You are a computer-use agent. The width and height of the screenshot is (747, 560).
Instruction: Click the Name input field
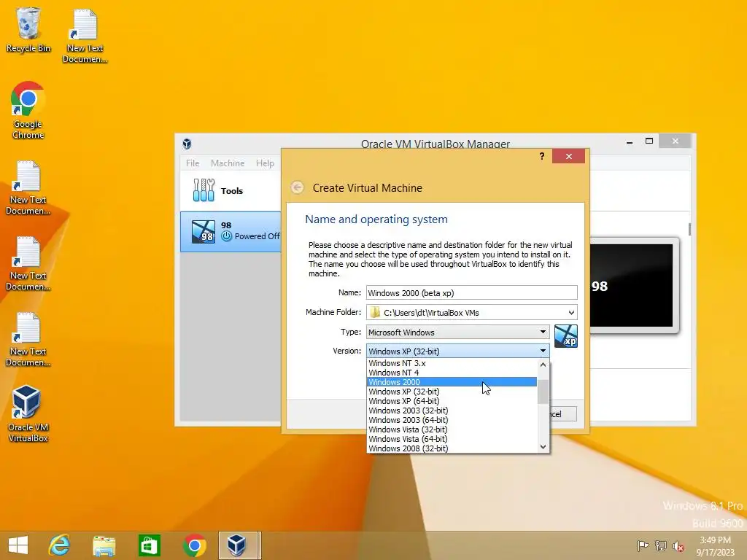coord(472,293)
